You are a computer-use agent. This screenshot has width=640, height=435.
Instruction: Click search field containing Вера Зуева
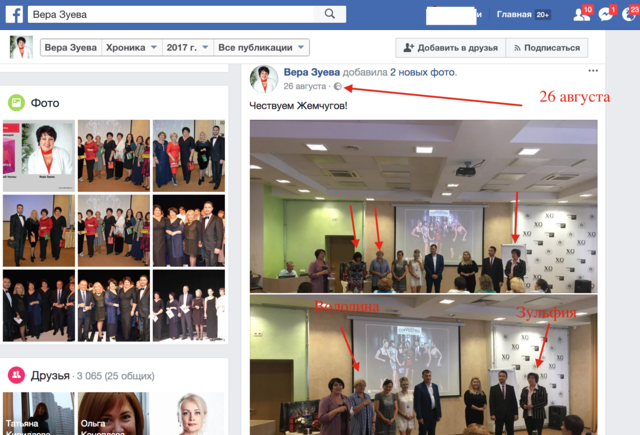click(171, 14)
